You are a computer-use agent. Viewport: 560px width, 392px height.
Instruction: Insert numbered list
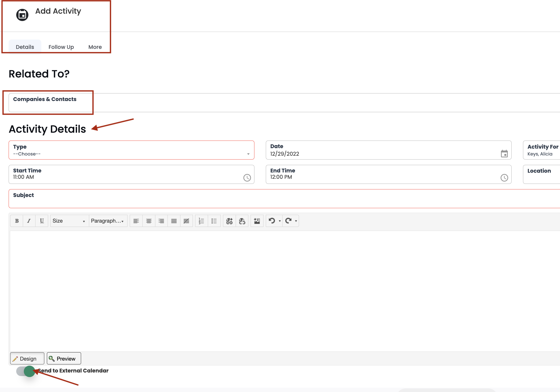point(201,221)
